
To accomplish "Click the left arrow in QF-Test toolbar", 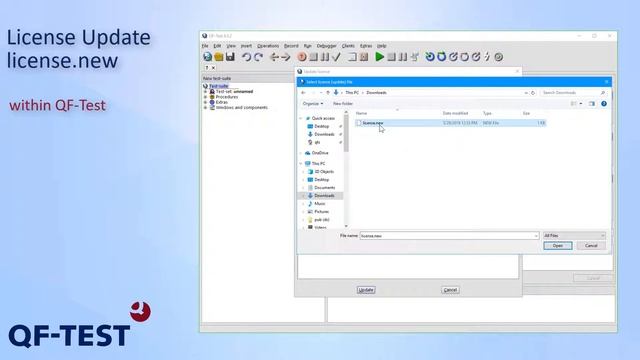I will 274,57.
